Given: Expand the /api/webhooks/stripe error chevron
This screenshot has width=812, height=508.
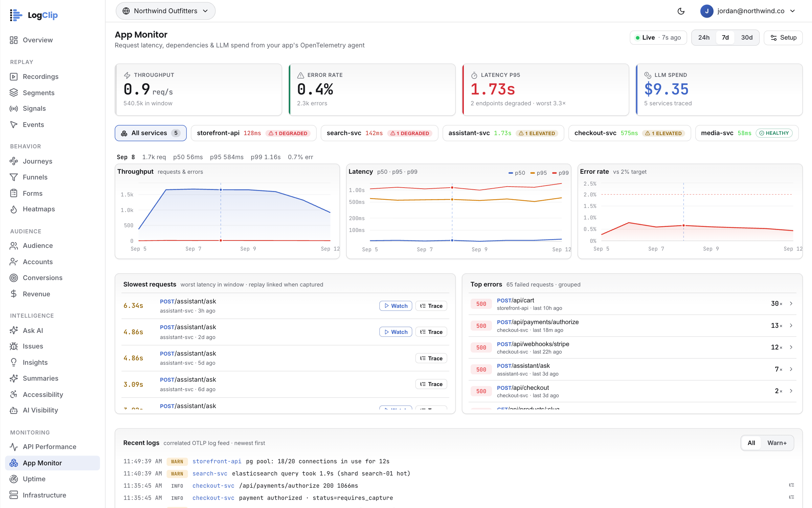Looking at the screenshot, I should (x=791, y=347).
